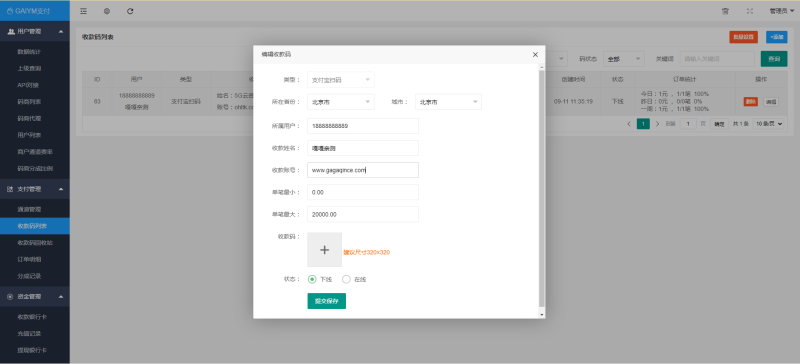
Task: Open 充值记录 in the sidebar
Action: pyautogui.click(x=29, y=334)
